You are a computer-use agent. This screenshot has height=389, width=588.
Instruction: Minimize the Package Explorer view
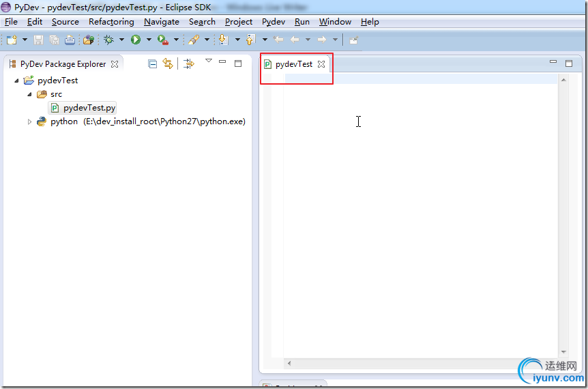click(x=222, y=61)
